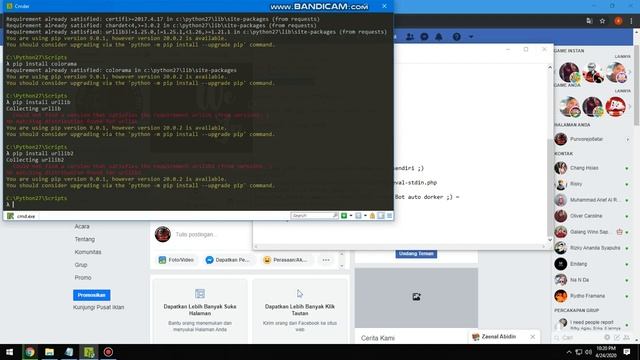Open Grup in the page sidebar
640x360 pixels.
click(x=81, y=265)
